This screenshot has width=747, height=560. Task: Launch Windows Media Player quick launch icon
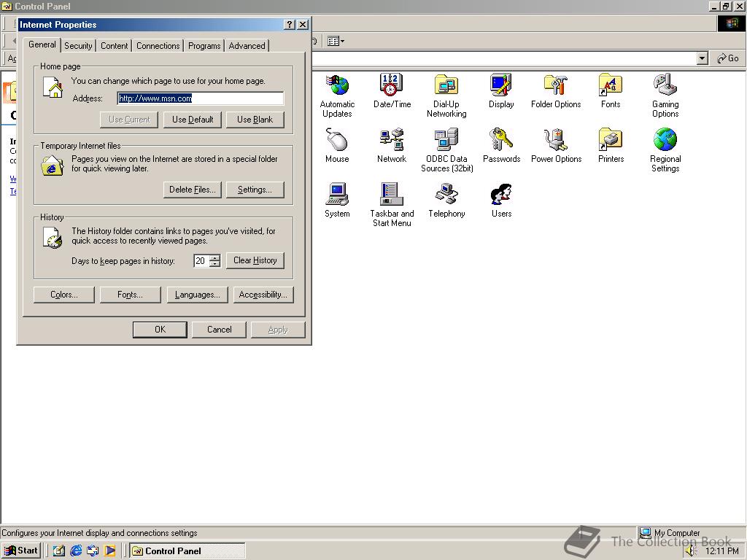109,551
